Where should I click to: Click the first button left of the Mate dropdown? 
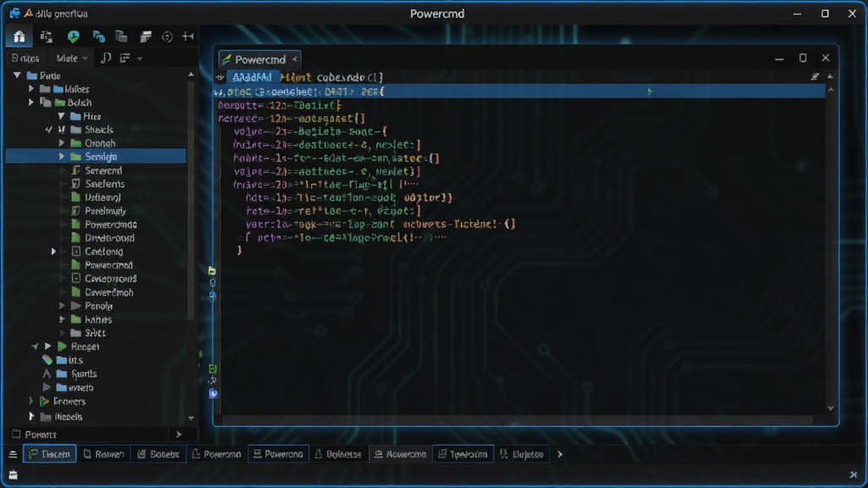pos(25,58)
